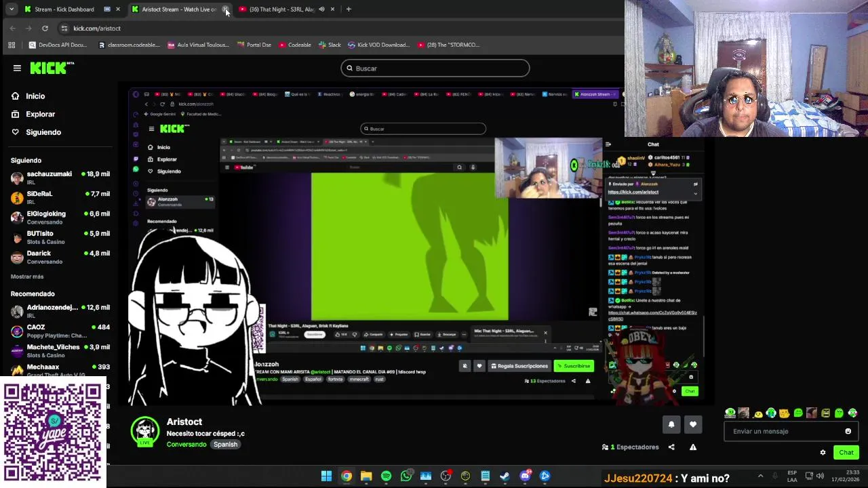Screen dimensions: 868x488
Task: Click the site info icon in address bar
Action: click(x=64, y=28)
